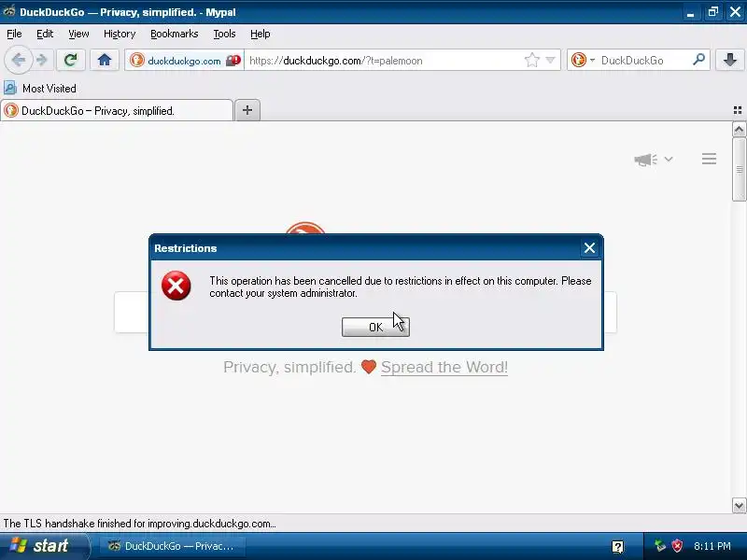Click the Most Visited bookmark label
The width and height of the screenshot is (747, 560).
click(49, 89)
